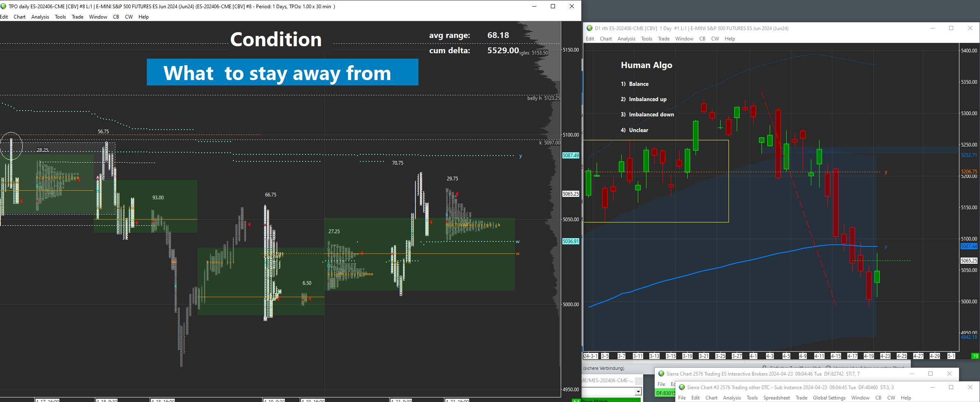Viewport: 980px width, 402px height.
Task: Click the 5232.71 price label on D1 price axis
Action: (x=969, y=155)
